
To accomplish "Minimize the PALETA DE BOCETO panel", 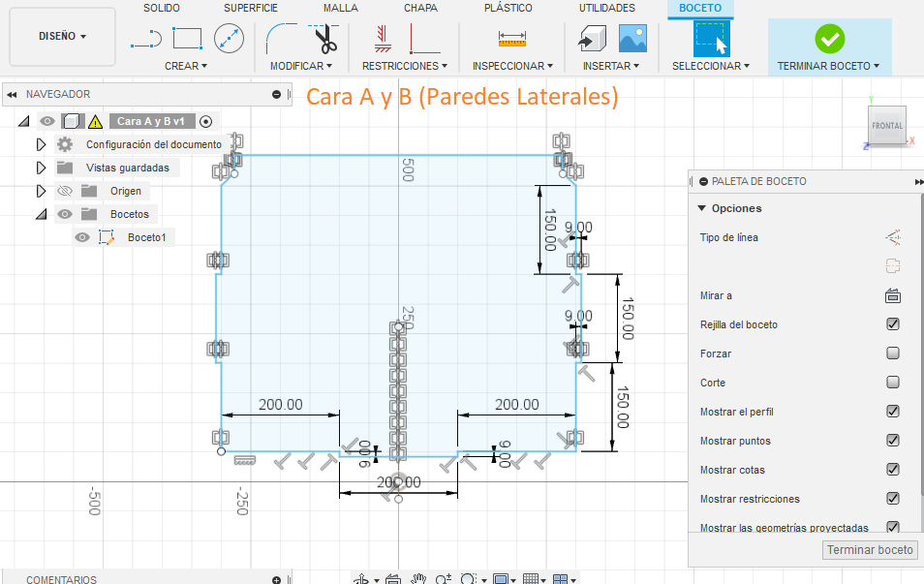I will 703,181.
